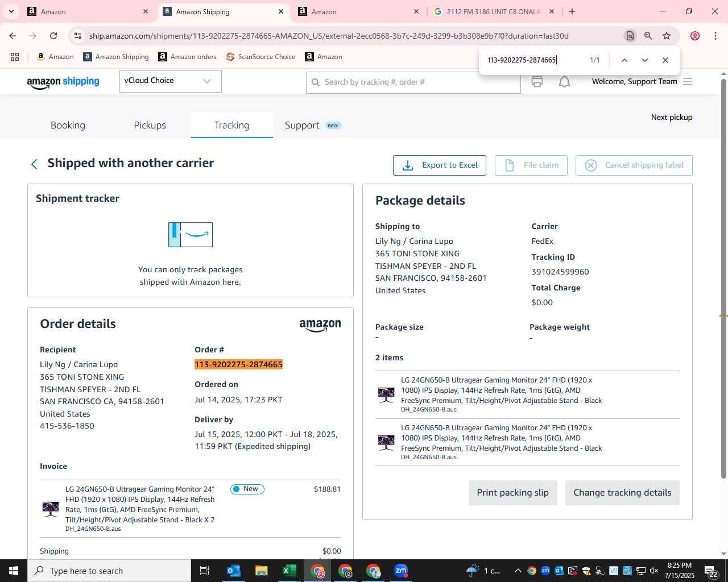This screenshot has width=728, height=582.
Task: Open the Amazon orders bookmark
Action: [x=188, y=57]
